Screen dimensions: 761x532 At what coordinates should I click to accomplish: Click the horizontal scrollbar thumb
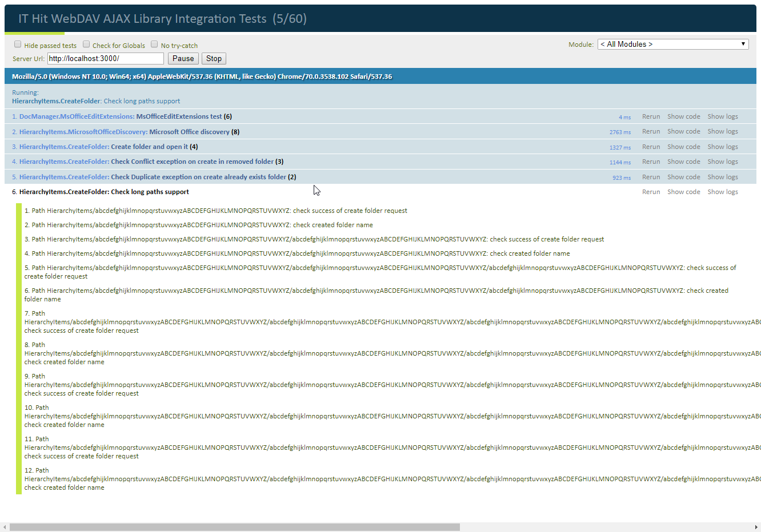click(x=235, y=527)
